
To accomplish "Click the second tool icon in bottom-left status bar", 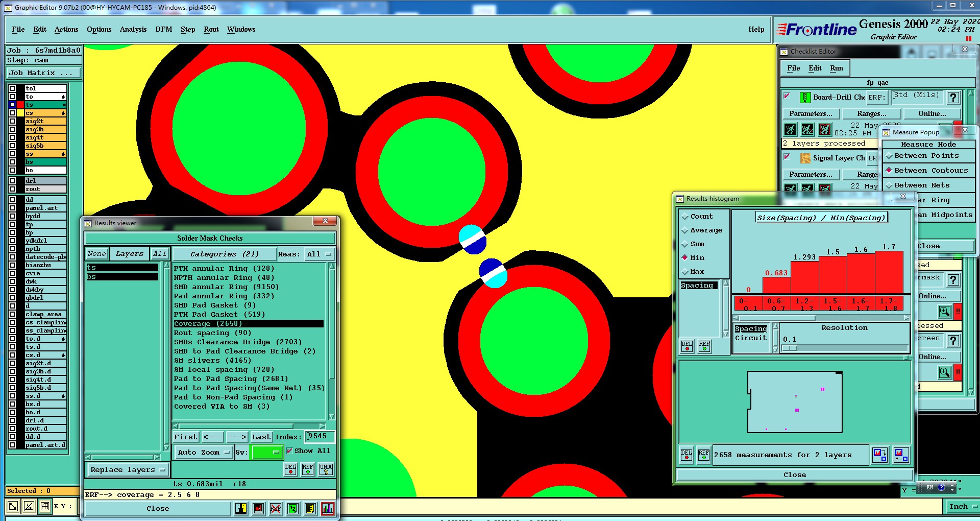I will 29,506.
